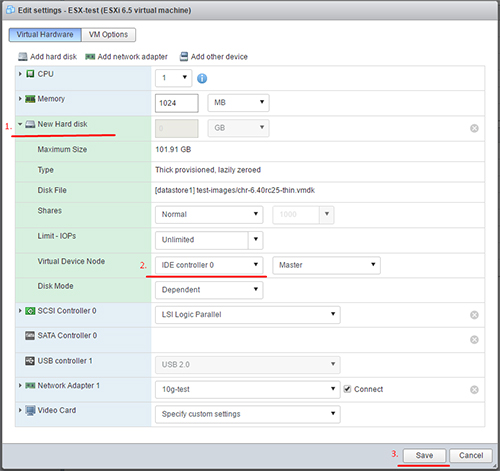
Task: Add network adapter to the VM
Action: pyautogui.click(x=126, y=57)
